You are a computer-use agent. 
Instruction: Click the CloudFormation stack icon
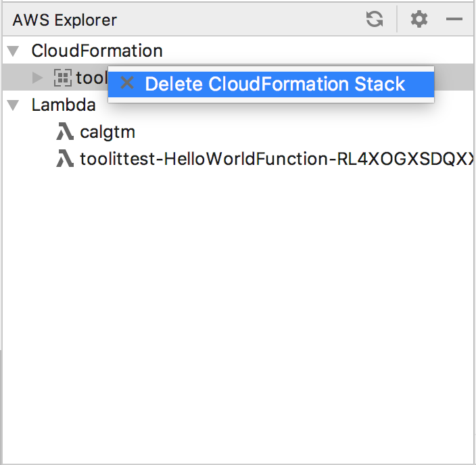(62, 78)
